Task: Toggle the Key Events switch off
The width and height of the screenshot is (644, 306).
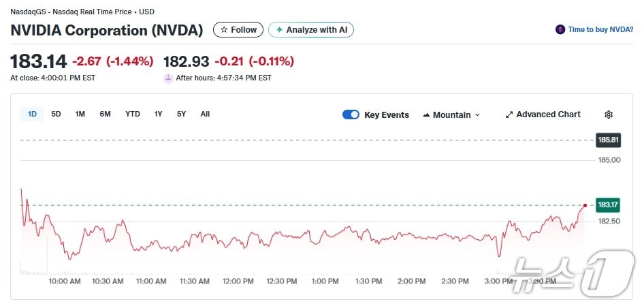Action: click(351, 114)
